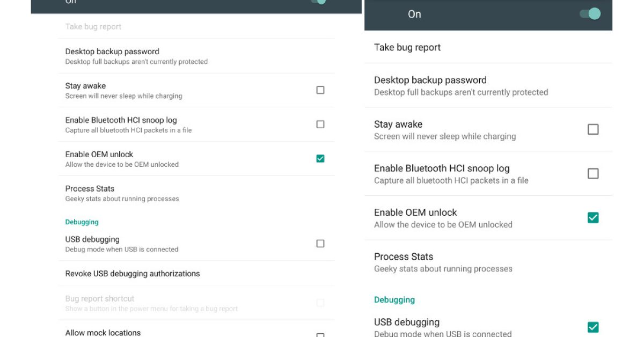The image size is (644, 337).
Task: Click Debugging section header in right screen
Action: (x=394, y=300)
